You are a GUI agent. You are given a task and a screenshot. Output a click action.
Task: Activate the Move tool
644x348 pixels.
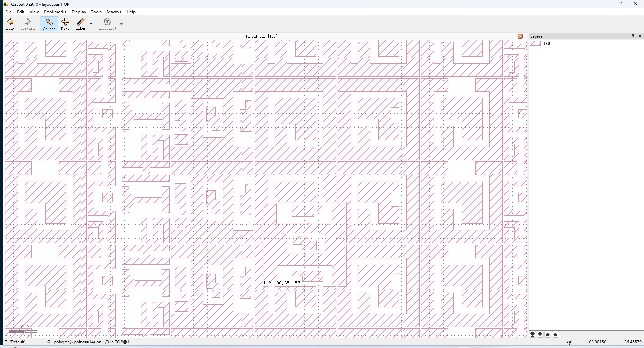[x=65, y=24]
